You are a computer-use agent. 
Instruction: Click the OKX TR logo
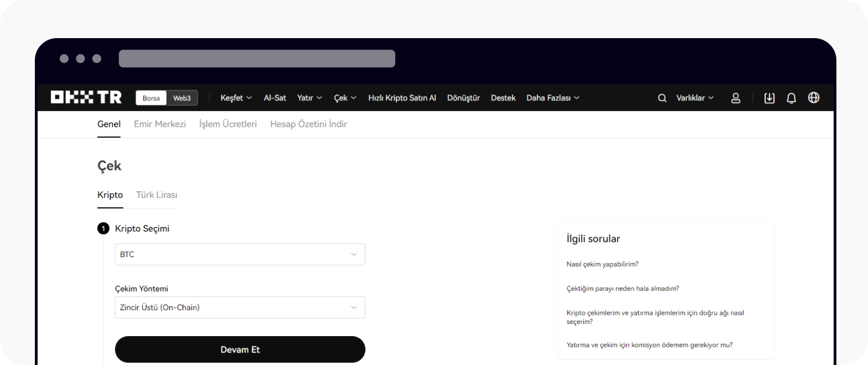coord(86,98)
